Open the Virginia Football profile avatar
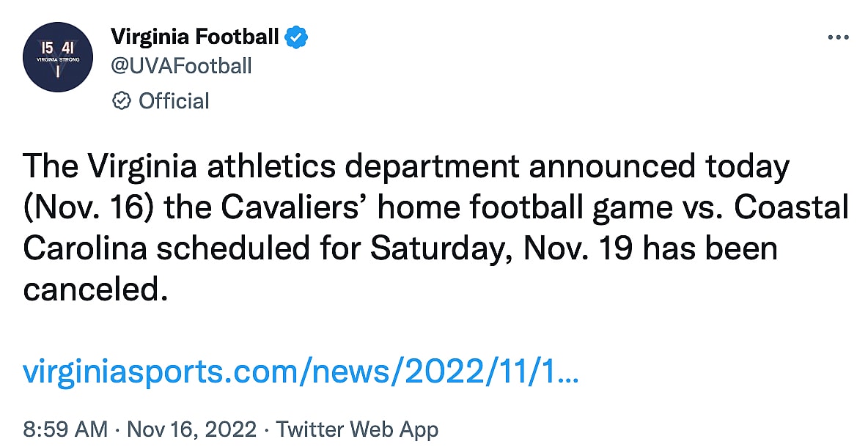The height and width of the screenshot is (447, 868). pos(58,57)
